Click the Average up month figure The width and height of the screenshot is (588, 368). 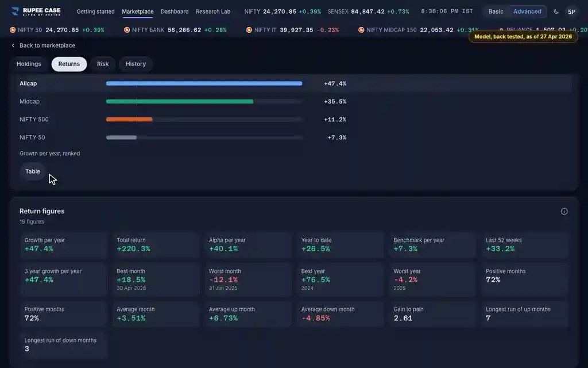(248, 315)
